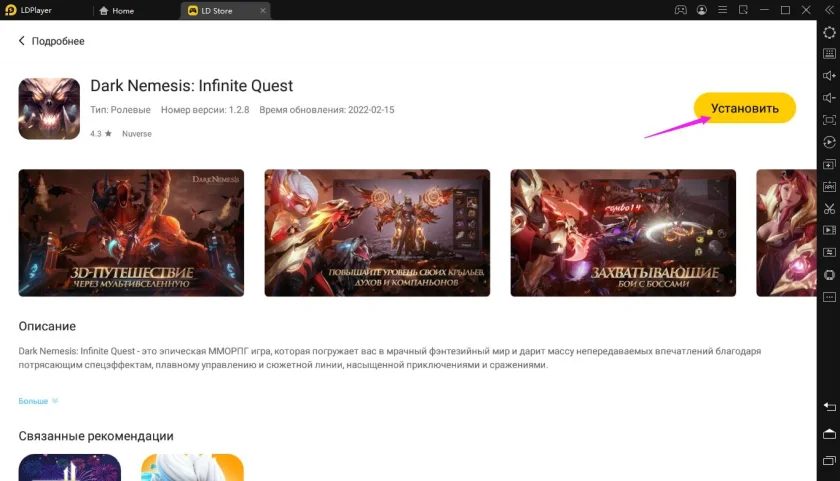The width and height of the screenshot is (840, 481).
Task: Close the LD Store tab
Action: [262, 10]
